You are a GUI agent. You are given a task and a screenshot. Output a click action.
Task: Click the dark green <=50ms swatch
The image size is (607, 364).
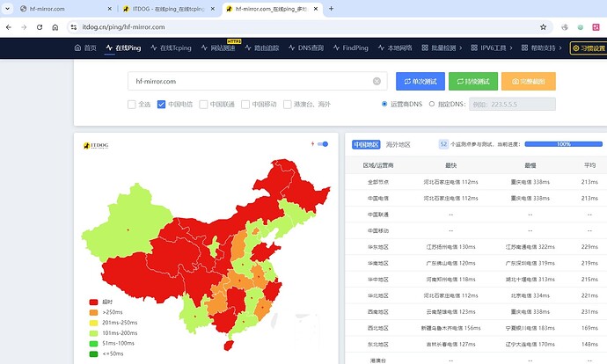point(93,354)
